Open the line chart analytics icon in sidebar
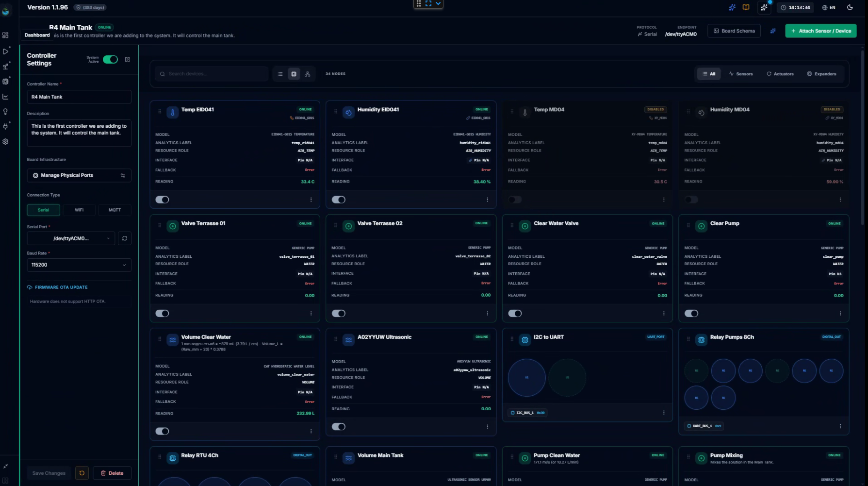Image resolution: width=868 pixels, height=486 pixels. (5, 97)
